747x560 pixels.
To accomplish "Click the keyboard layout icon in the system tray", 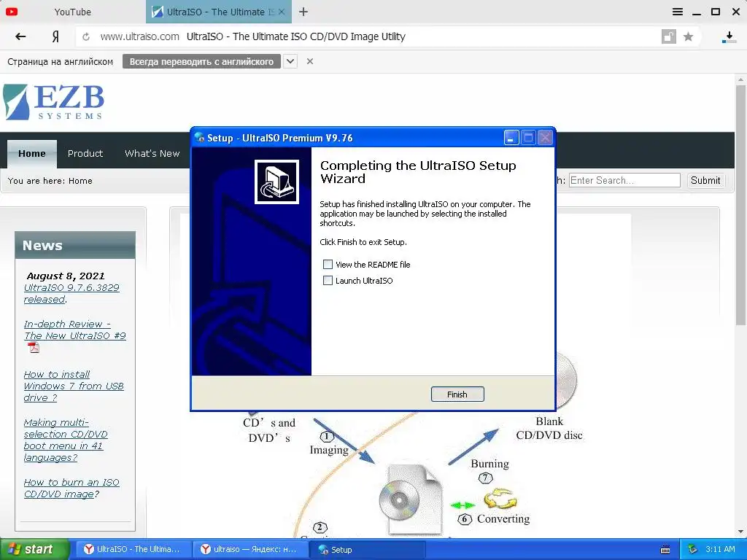I will 665,550.
